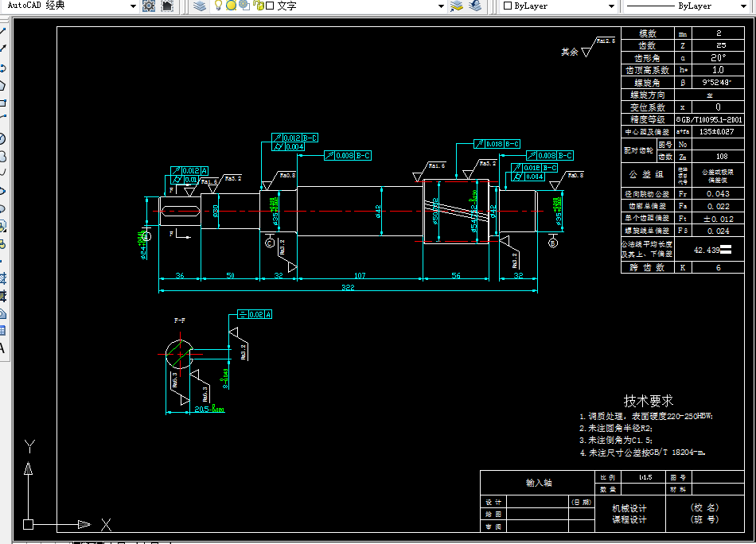Image resolution: width=756 pixels, height=544 pixels.
Task: Click the Table tool icon
Action: 2,331
